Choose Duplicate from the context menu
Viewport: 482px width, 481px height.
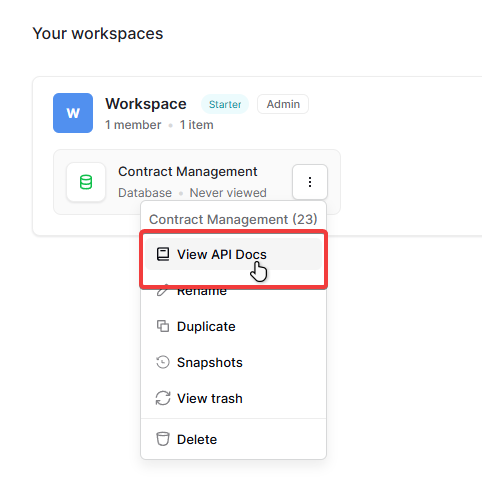233,326
